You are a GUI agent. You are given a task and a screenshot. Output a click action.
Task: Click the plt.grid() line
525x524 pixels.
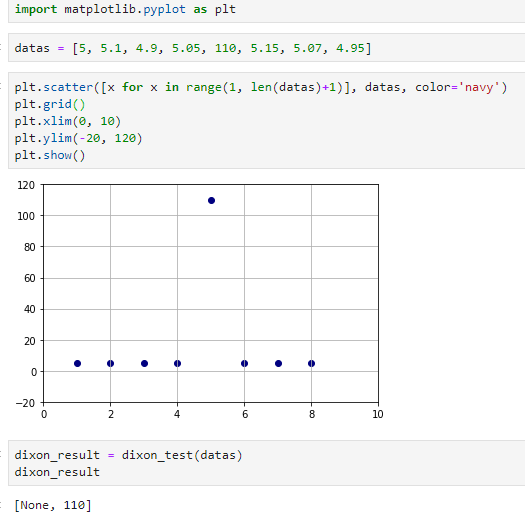50,104
